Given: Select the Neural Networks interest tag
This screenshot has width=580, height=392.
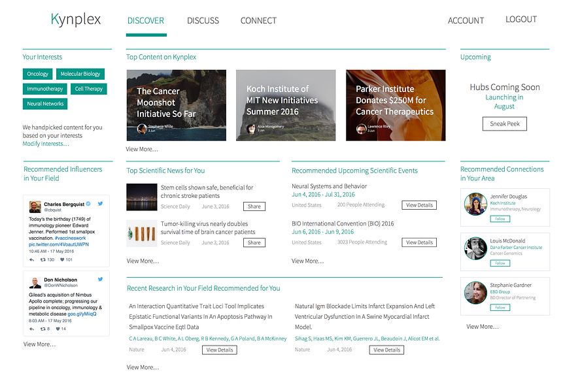Looking at the screenshot, I should click(x=45, y=104).
